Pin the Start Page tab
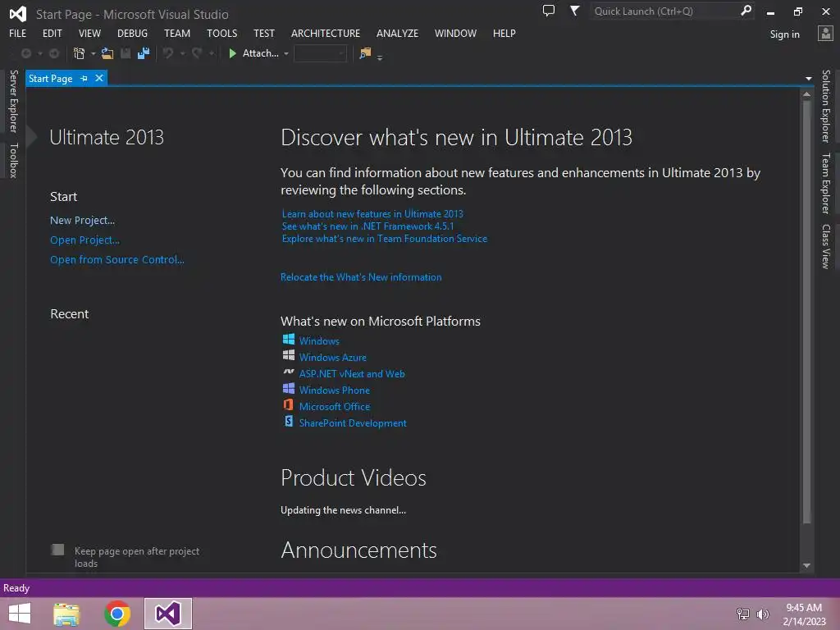Screen dimensions: 840x630 (84, 78)
